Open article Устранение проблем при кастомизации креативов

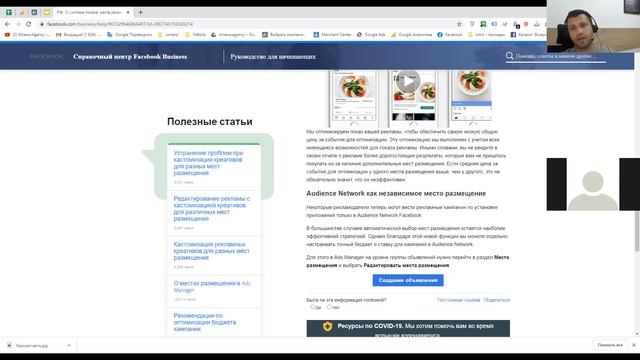(208, 162)
